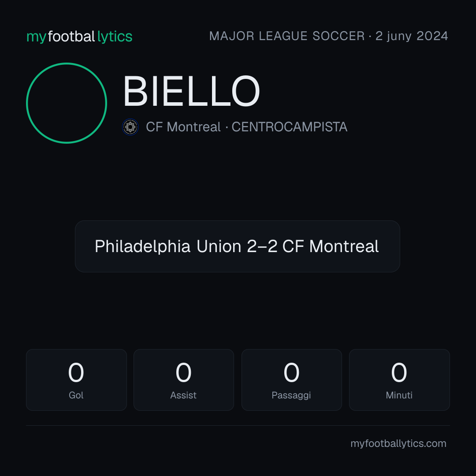Click the Gol stat card
This screenshot has height=476, width=476.
pos(76,380)
